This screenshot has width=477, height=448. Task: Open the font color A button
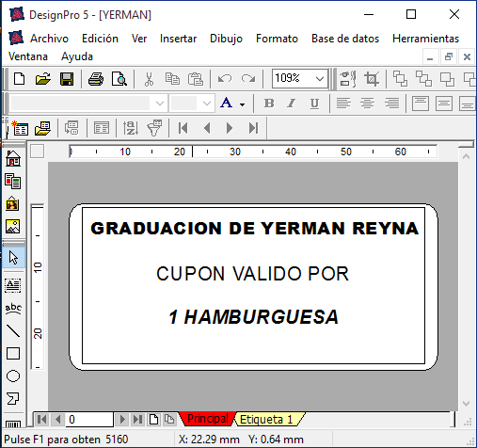227,103
